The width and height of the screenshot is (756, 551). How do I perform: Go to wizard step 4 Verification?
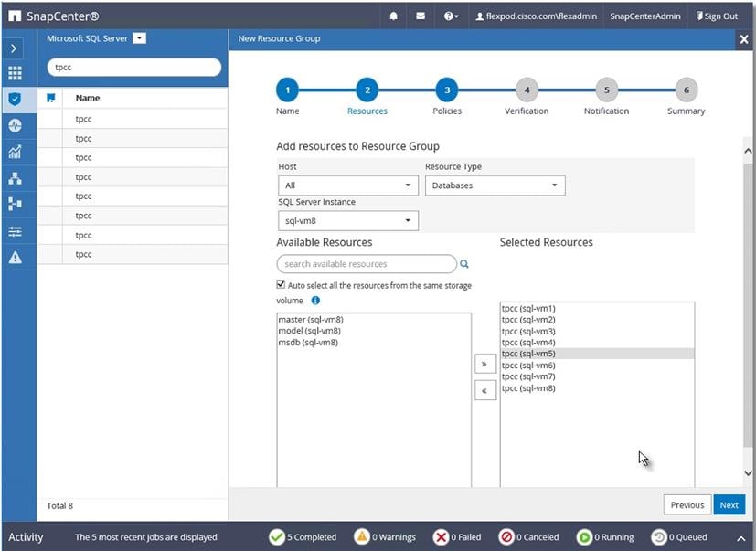527,90
